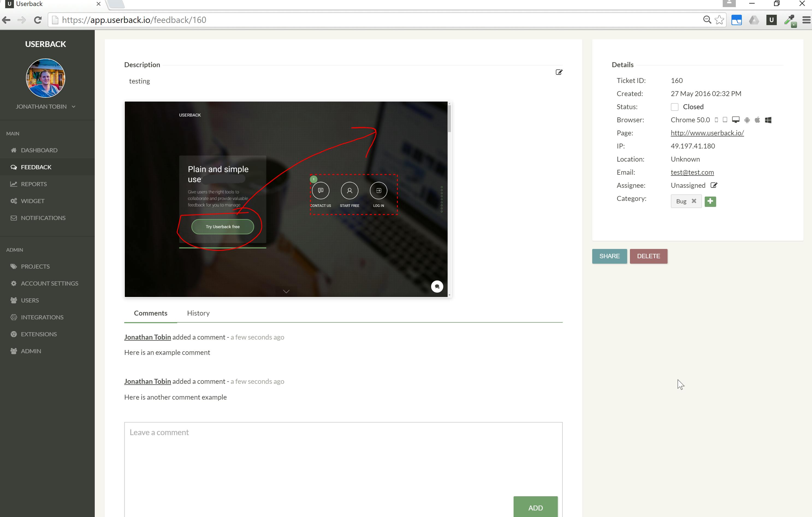
Task: Go forward in the browser
Action: (22, 20)
